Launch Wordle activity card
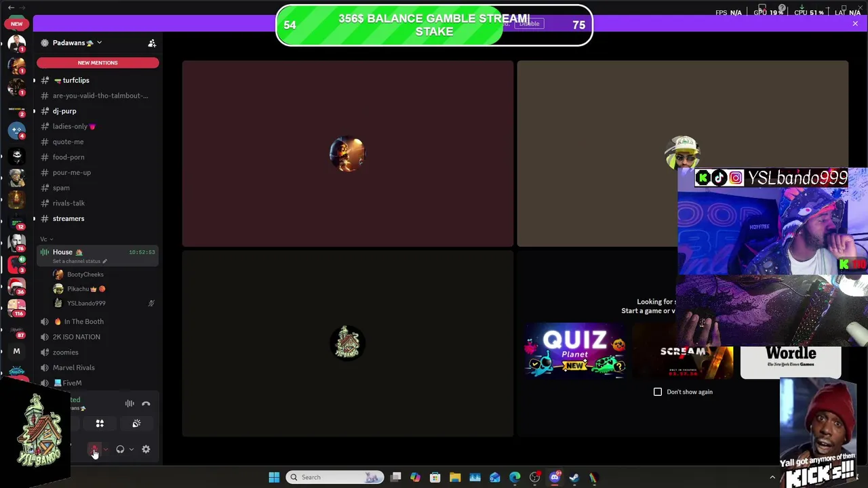This screenshot has width=868, height=488. (x=791, y=361)
